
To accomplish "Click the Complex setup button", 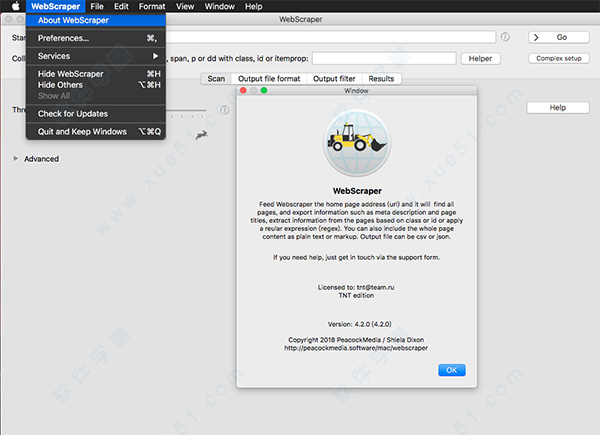I will click(x=559, y=59).
